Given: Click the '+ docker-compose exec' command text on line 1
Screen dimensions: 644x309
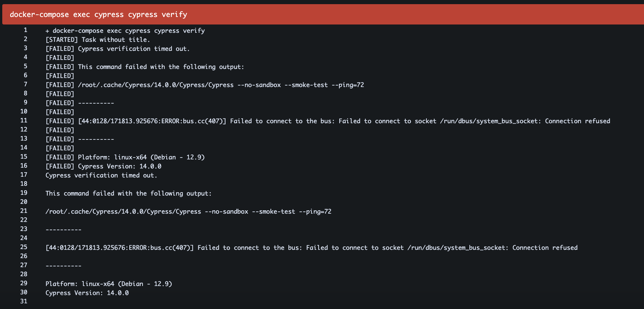Looking at the screenshot, I should pos(125,31).
